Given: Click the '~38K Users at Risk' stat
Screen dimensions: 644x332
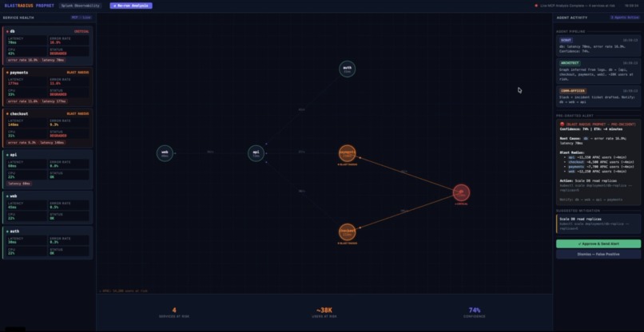Looking at the screenshot, I should (x=324, y=312).
